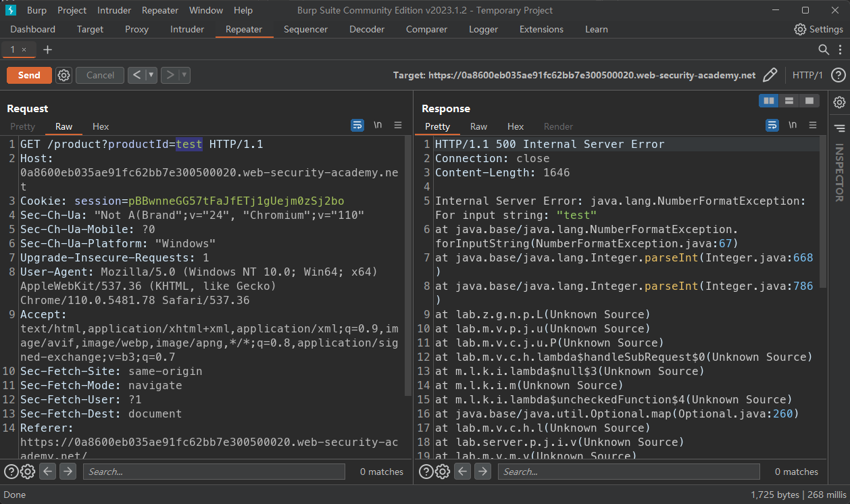Screen dimensions: 850x504
Task: Open Response search help icon
Action: click(426, 472)
